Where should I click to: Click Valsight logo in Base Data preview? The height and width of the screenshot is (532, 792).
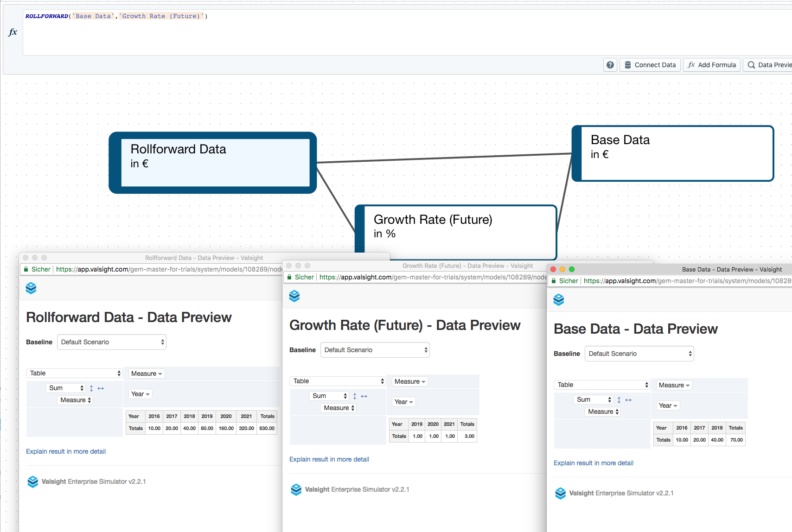tap(559, 300)
